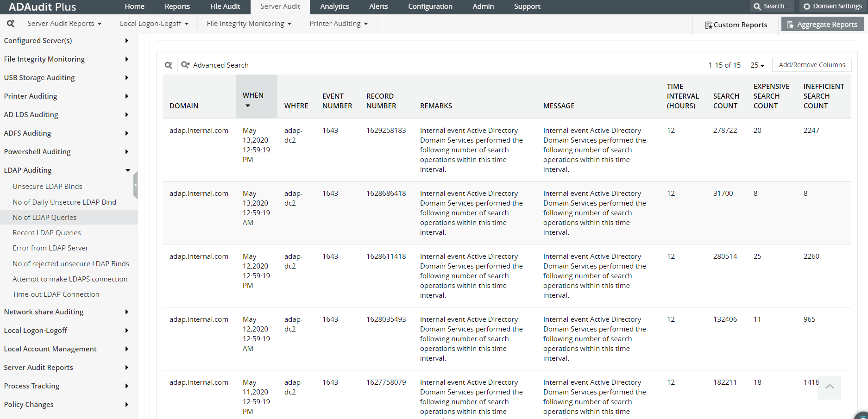This screenshot has height=419, width=868.
Task: Go to the Analytics tab
Action: click(334, 6)
